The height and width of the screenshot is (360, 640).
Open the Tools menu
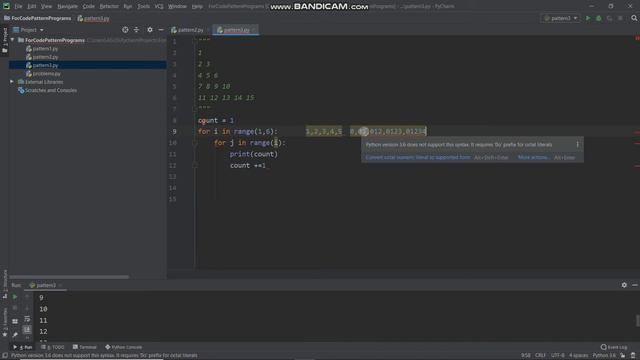coord(143,7)
